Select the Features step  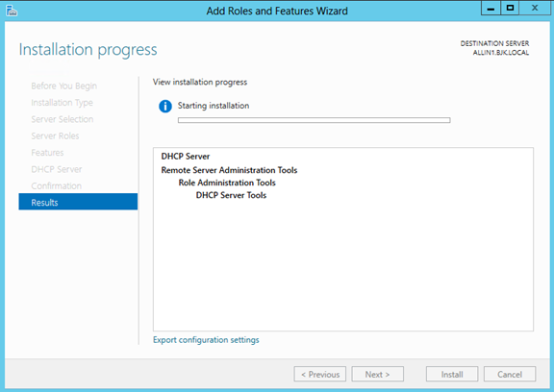(x=47, y=153)
